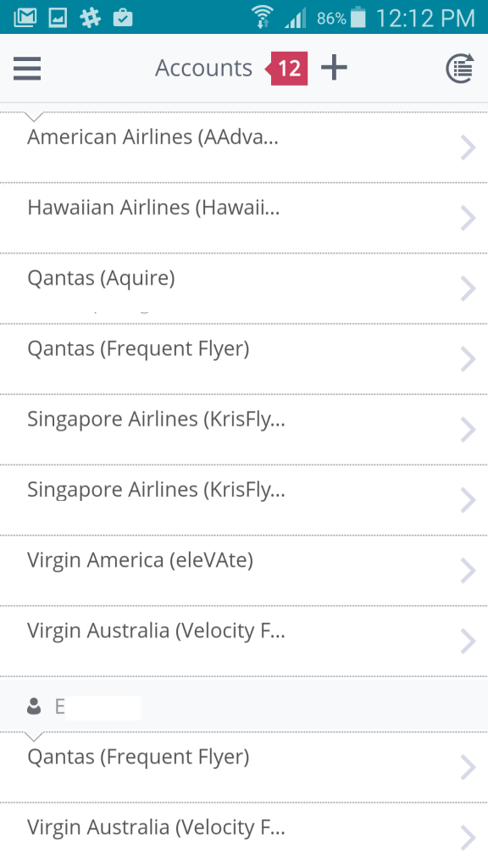
Task: Open the hamburger navigation menu
Action: [27, 69]
